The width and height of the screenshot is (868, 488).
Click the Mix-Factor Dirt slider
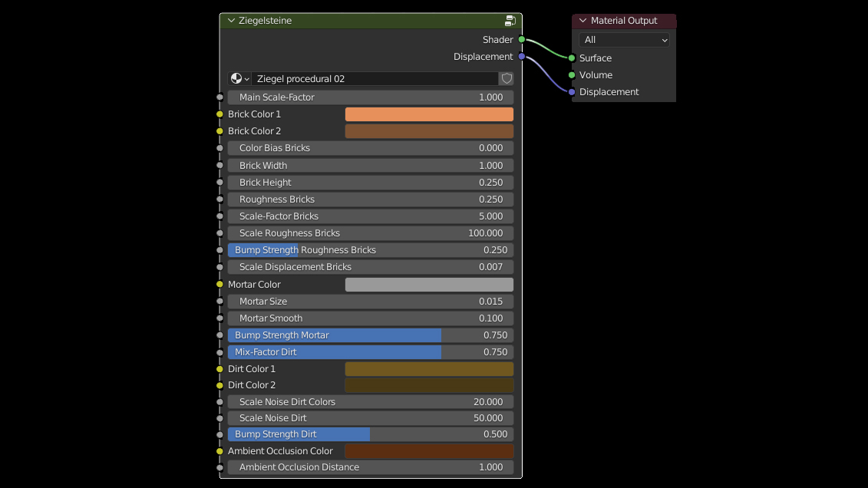(x=371, y=352)
